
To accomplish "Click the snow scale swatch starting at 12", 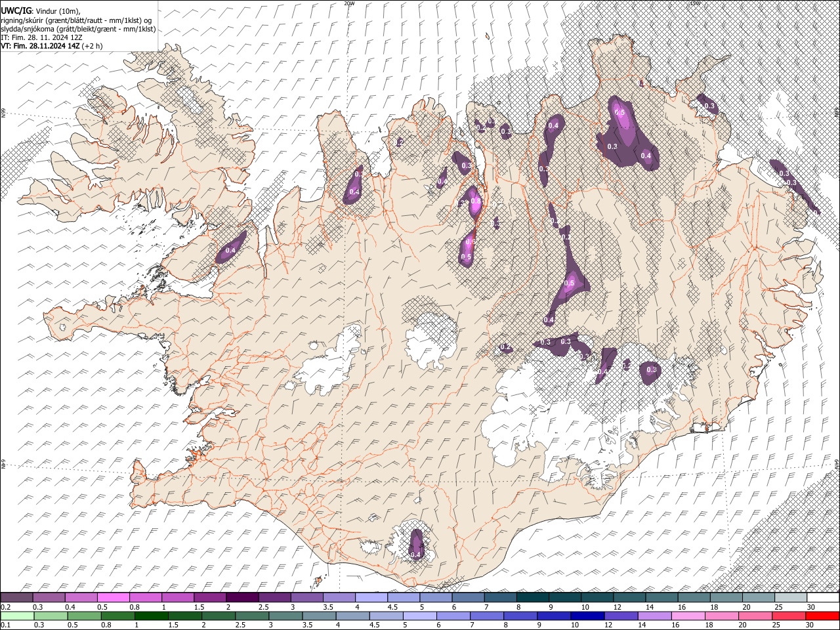I will coord(629,598).
